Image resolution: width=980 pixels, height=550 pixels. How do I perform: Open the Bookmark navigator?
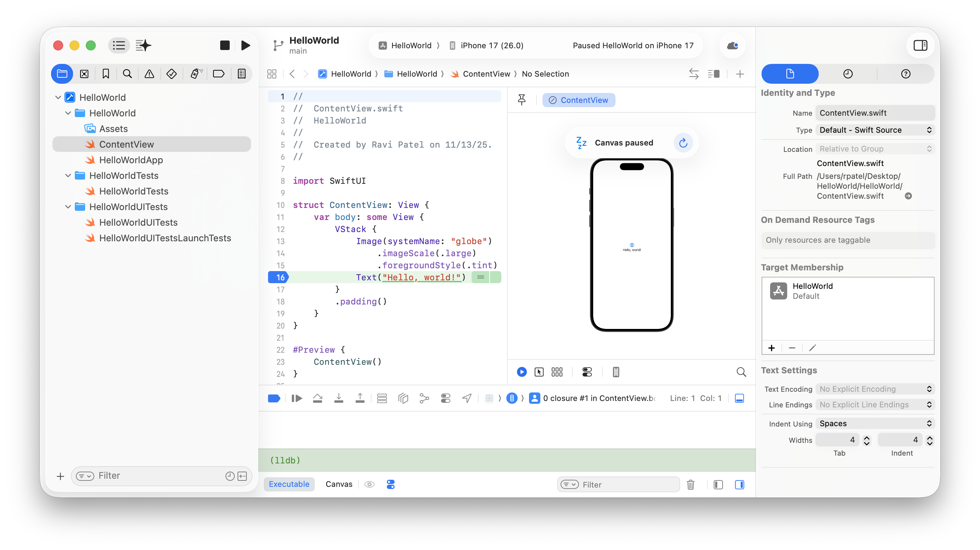point(106,73)
